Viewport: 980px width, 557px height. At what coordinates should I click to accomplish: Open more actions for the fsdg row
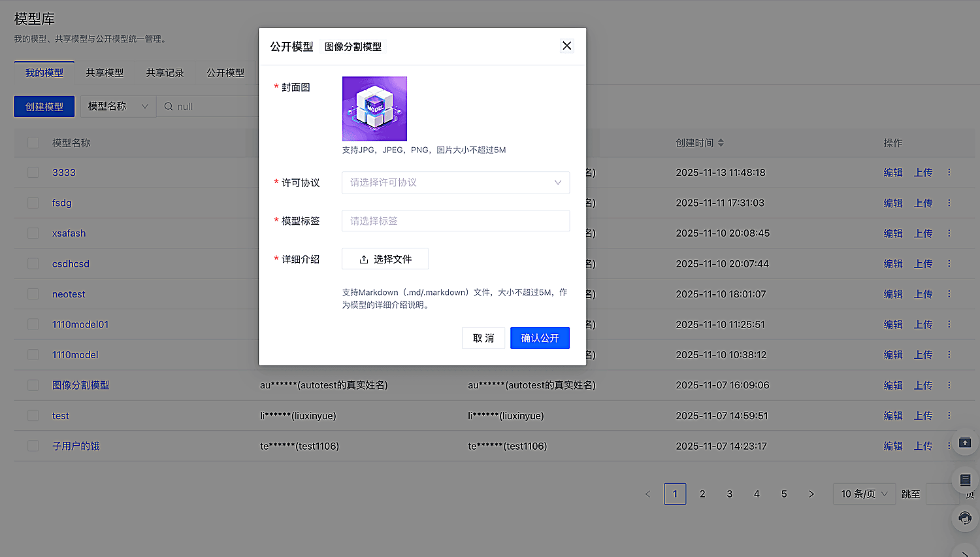pyautogui.click(x=949, y=203)
